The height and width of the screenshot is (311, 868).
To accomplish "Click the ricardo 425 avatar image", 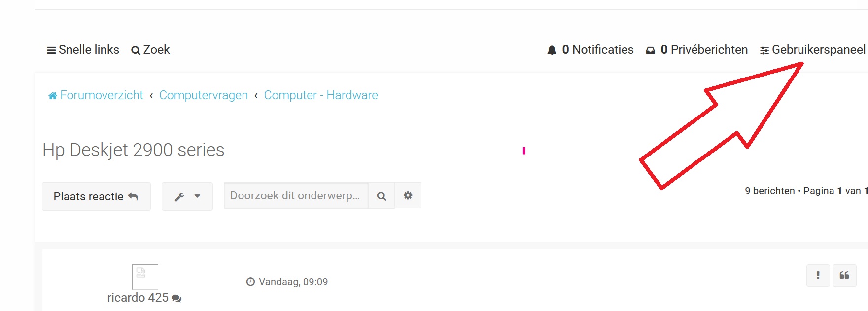I will pyautogui.click(x=145, y=277).
